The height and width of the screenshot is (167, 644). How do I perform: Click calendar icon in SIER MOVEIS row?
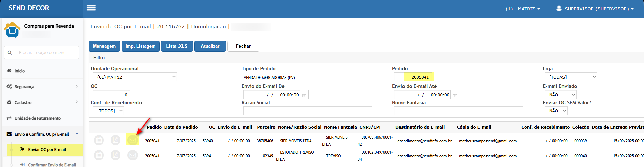click(99, 140)
